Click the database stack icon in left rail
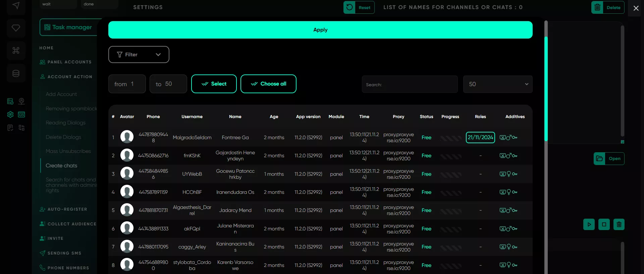Screen dimensions: 644x274 click(16, 73)
